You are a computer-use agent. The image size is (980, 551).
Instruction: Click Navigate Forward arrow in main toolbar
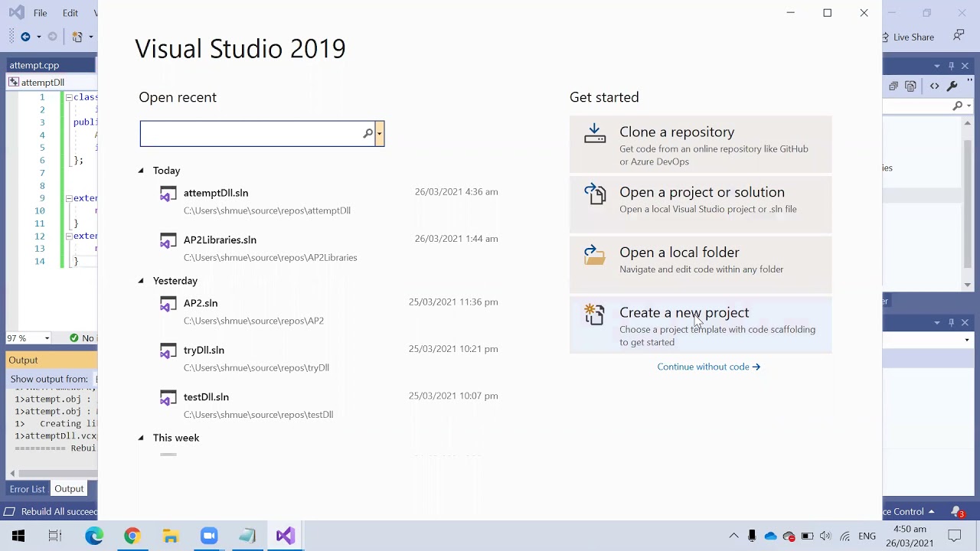52,37
